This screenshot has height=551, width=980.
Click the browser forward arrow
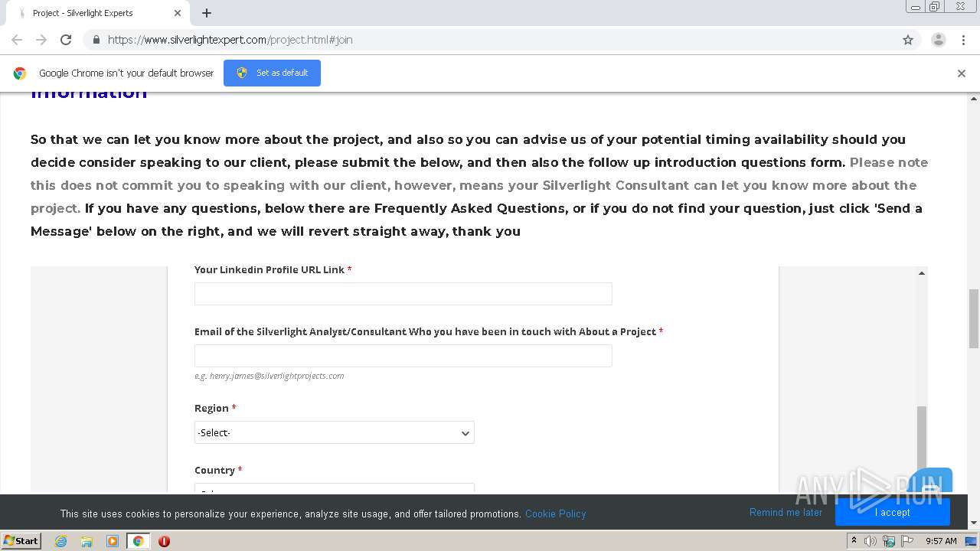[x=41, y=40]
